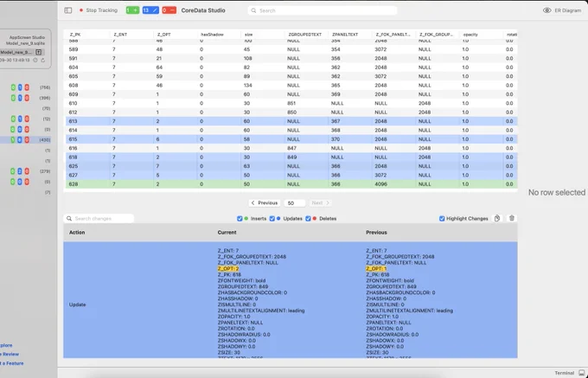
Task: Focus the top Search field
Action: point(323,10)
